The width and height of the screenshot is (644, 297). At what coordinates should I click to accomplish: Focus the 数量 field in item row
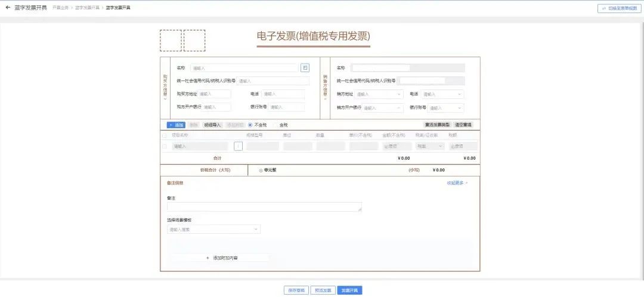[330, 146]
